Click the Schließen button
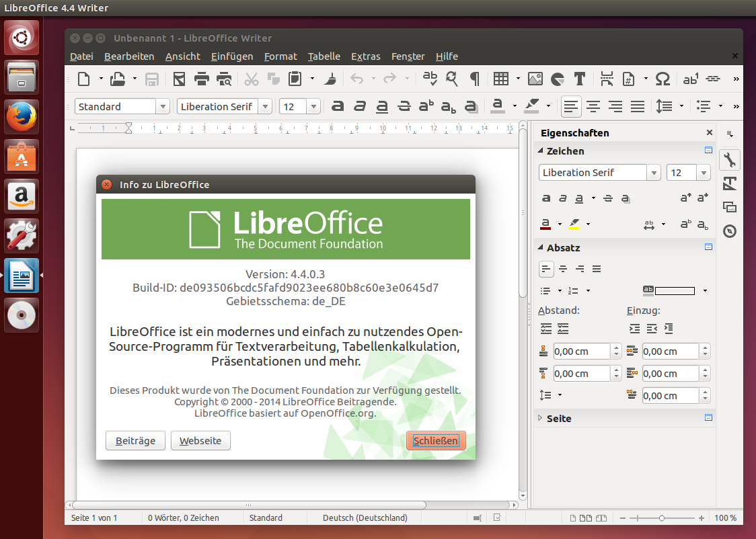 pos(436,441)
